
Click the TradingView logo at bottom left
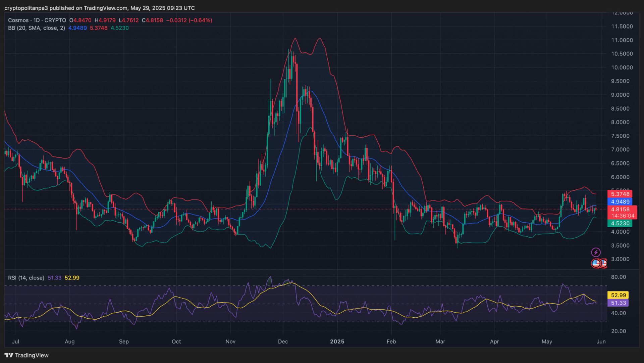(27, 355)
